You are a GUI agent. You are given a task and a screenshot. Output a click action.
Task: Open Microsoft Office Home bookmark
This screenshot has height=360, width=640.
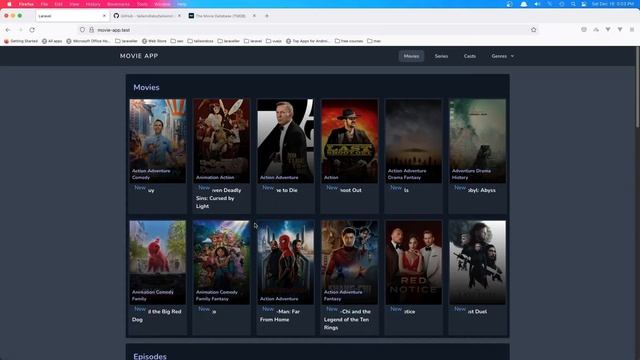[89, 41]
